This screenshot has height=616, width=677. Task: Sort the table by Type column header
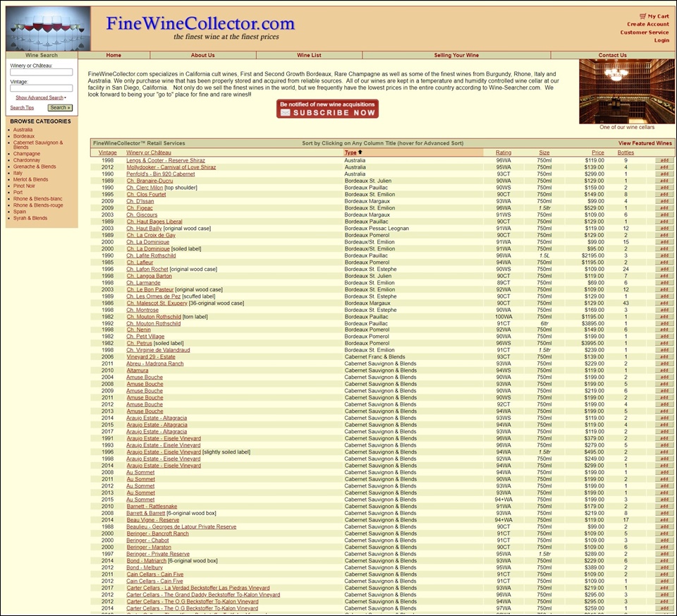(x=350, y=152)
